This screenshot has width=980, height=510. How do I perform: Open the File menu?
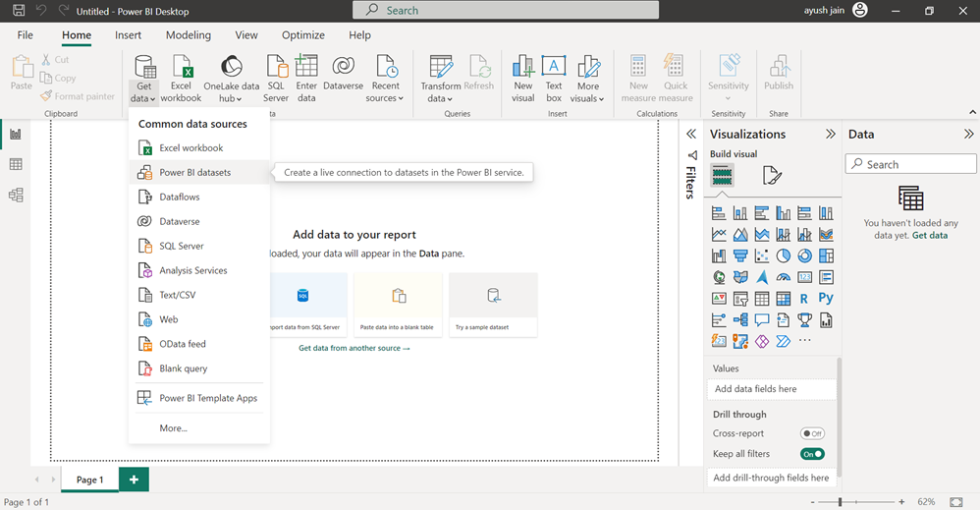(25, 35)
